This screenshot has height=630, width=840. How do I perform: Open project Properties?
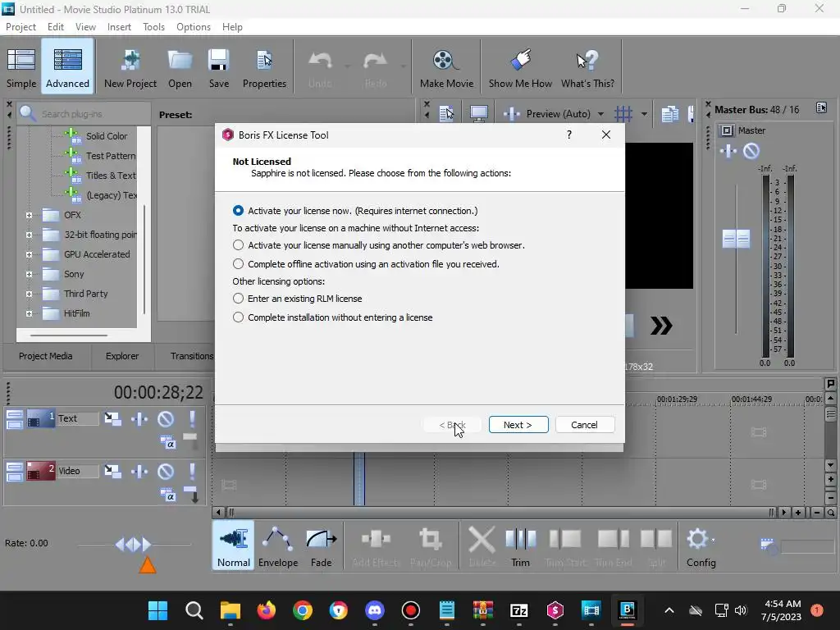(x=264, y=68)
